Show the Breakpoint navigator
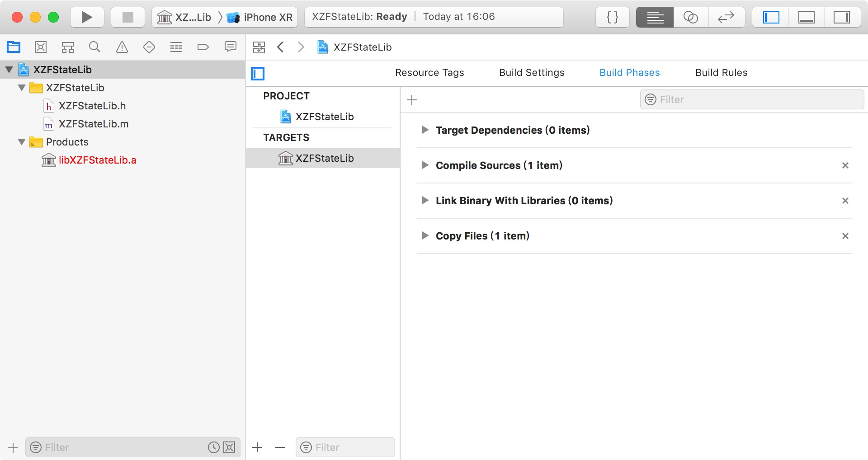 (x=203, y=47)
